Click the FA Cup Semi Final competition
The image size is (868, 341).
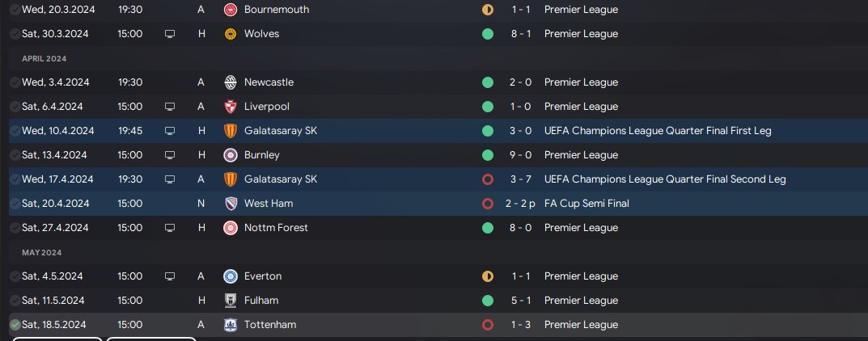tap(586, 204)
